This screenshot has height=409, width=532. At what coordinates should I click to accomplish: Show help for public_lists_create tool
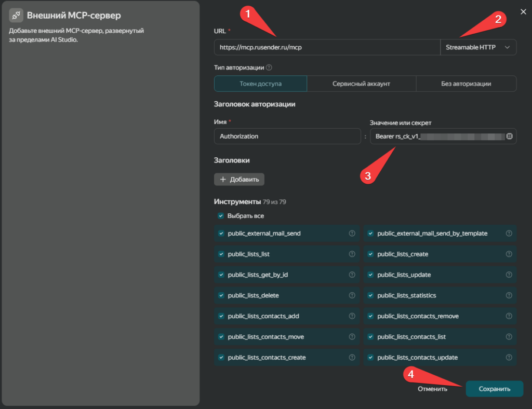click(x=509, y=254)
